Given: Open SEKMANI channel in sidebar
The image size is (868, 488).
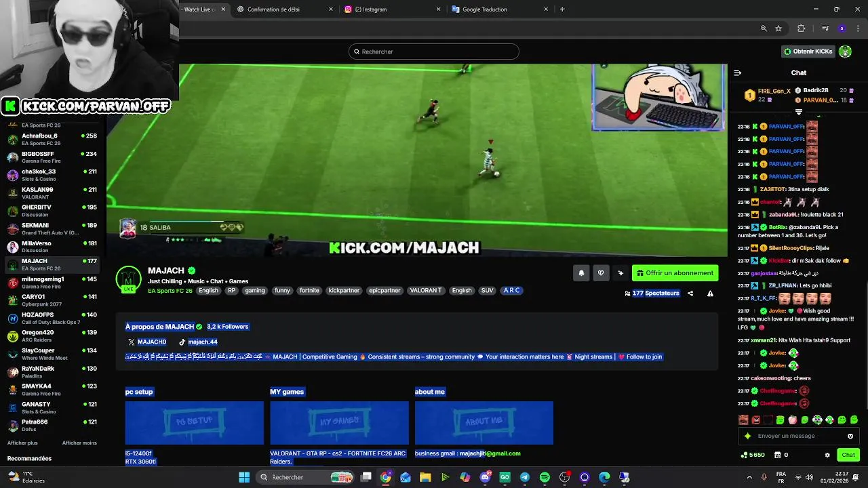Looking at the screenshot, I should (52, 229).
